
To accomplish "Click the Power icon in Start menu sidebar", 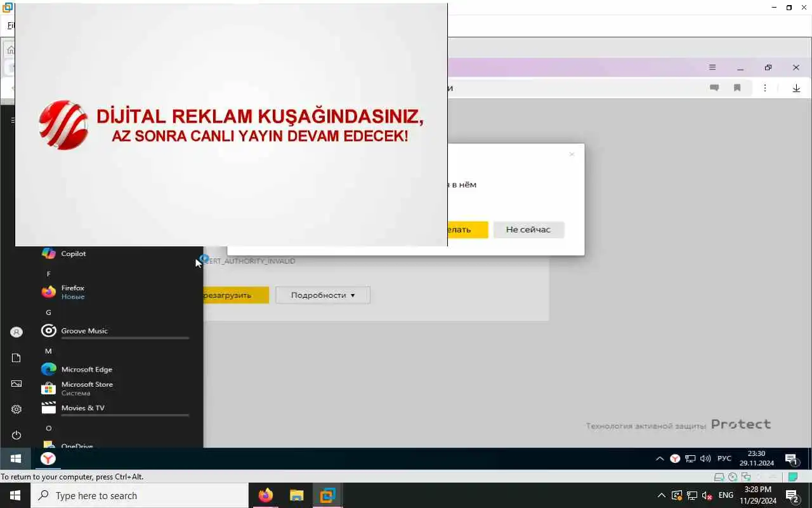I will click(x=16, y=435).
